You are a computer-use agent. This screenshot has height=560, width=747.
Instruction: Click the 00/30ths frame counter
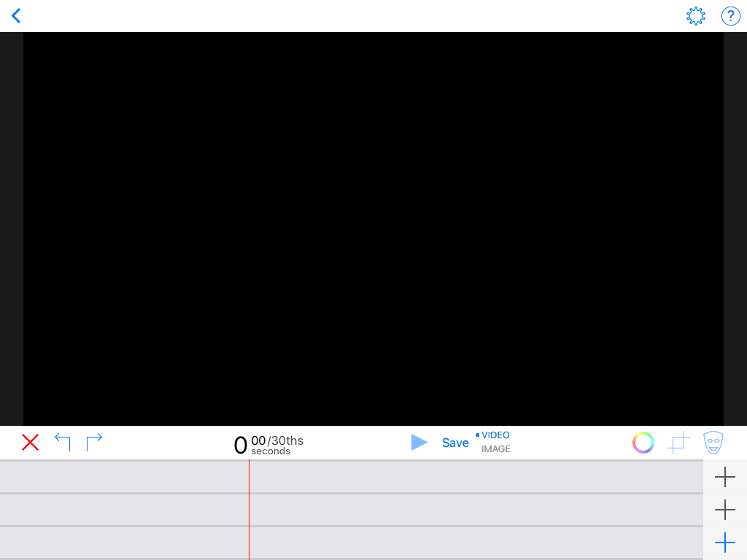[277, 440]
